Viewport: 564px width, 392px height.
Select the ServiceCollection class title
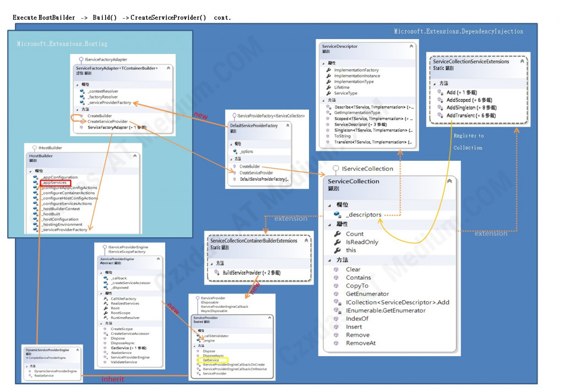coord(353,181)
